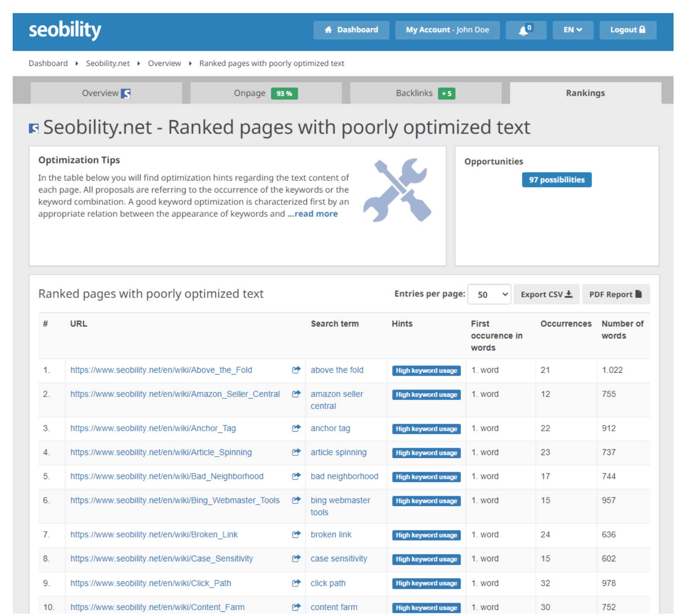Screen dimensions: 687x616
Task: Open external link for Case_Sensitivity row
Action: (296, 558)
